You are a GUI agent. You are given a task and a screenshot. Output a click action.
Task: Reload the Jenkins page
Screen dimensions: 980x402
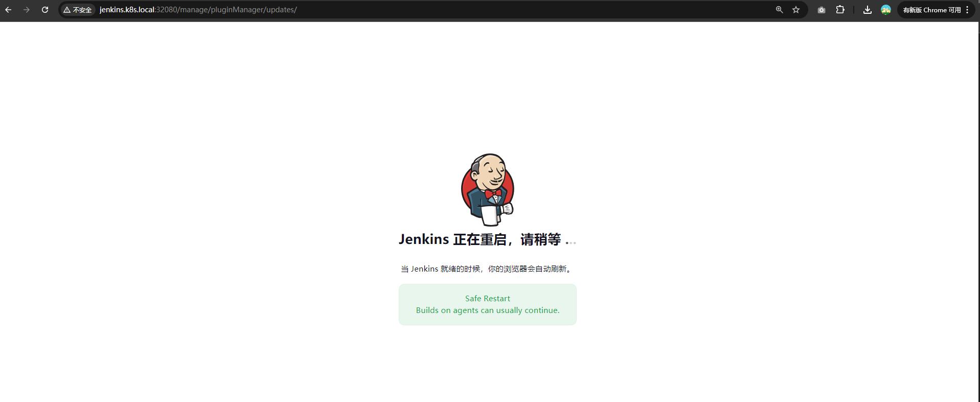tap(45, 10)
